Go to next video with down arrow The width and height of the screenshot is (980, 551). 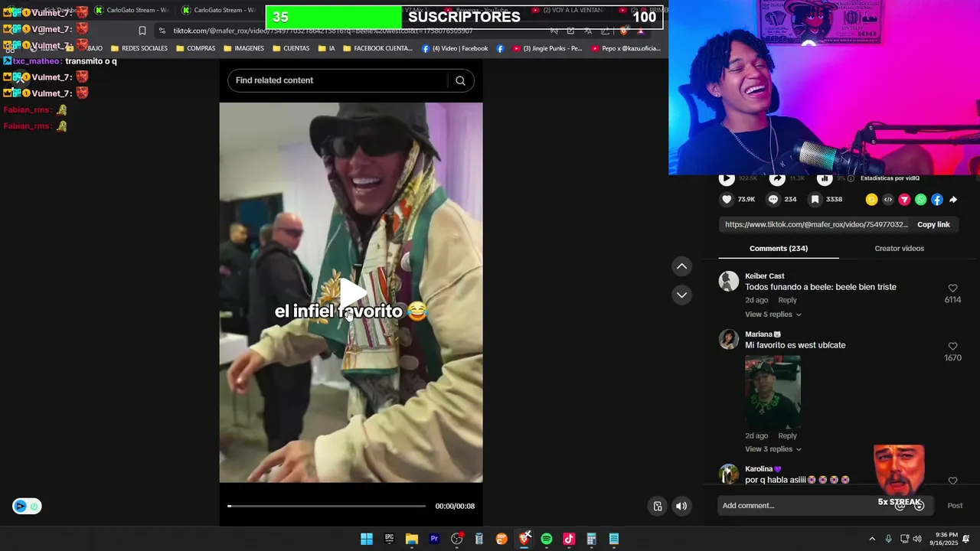pos(681,295)
